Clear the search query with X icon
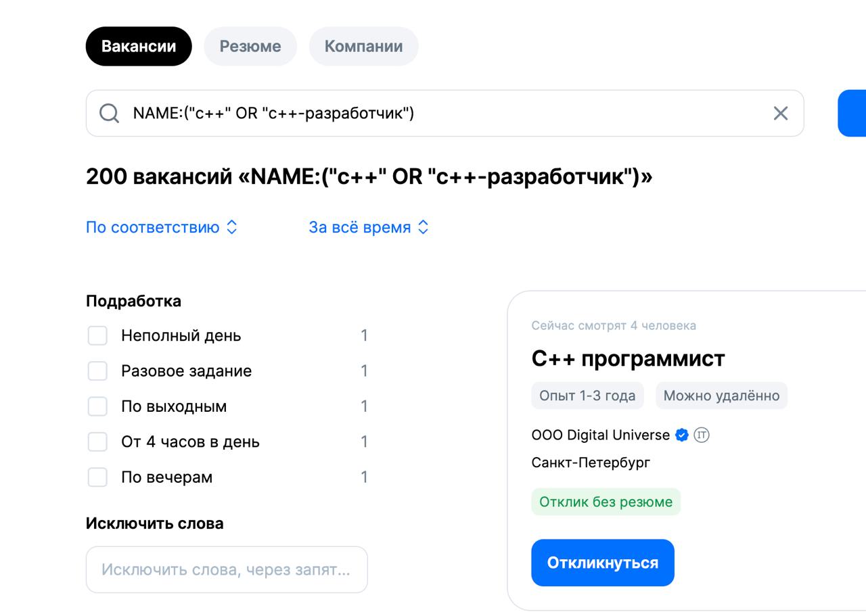The image size is (866, 616). click(x=781, y=113)
